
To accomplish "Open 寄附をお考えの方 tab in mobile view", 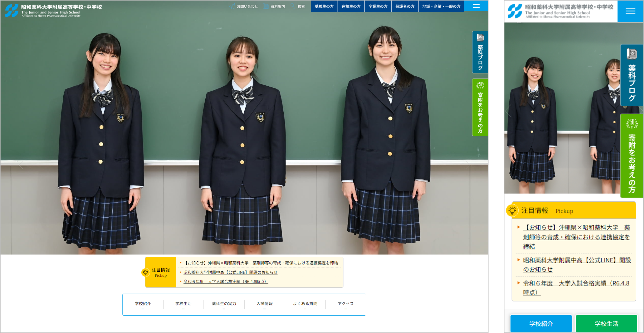I will click(x=632, y=156).
